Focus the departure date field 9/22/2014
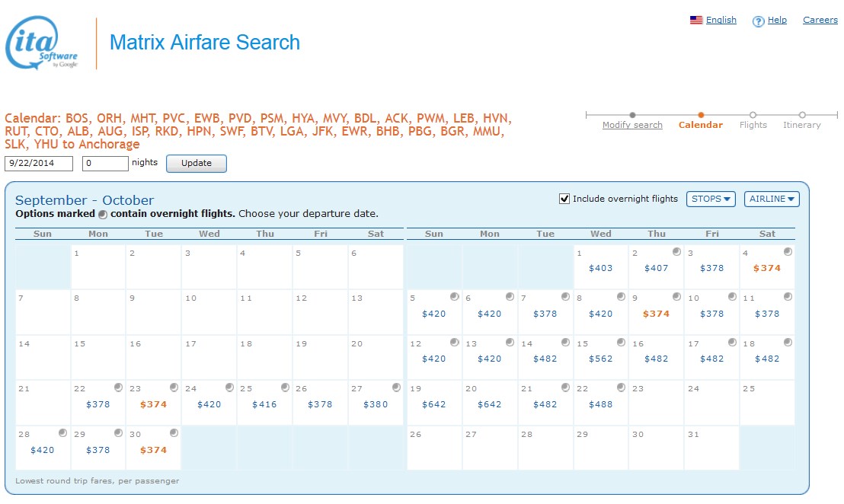Image resolution: width=844 pixels, height=504 pixels. (39, 163)
